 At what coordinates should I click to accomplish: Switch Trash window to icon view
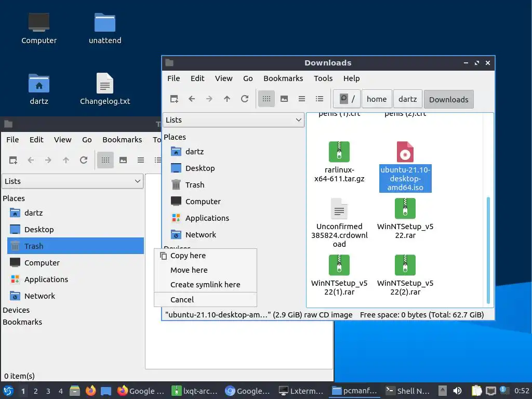pos(105,160)
